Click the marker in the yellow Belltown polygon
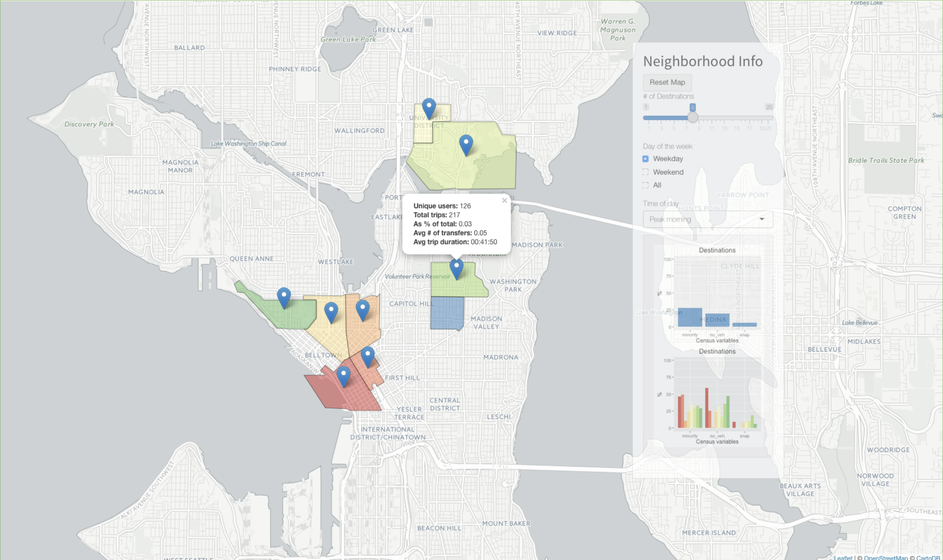Viewport: 943px width, 560px height. 331,312
